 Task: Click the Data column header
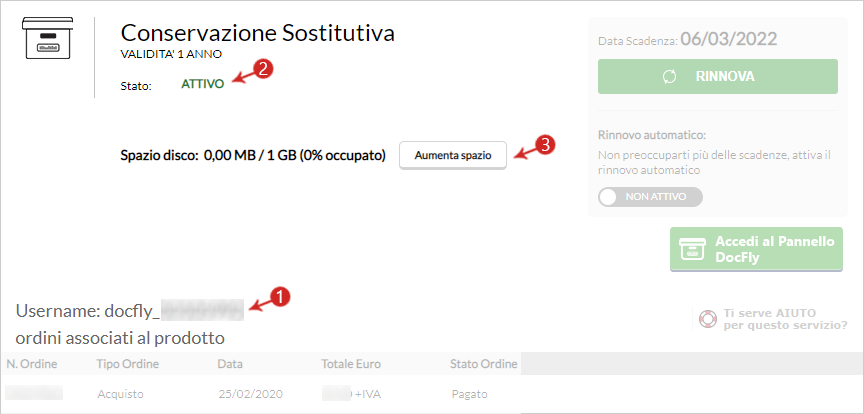tap(230, 364)
